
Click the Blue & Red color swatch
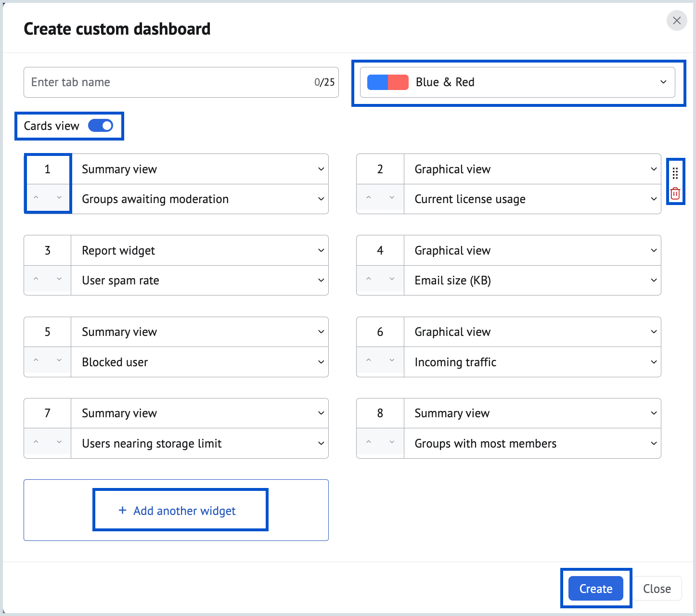(387, 82)
